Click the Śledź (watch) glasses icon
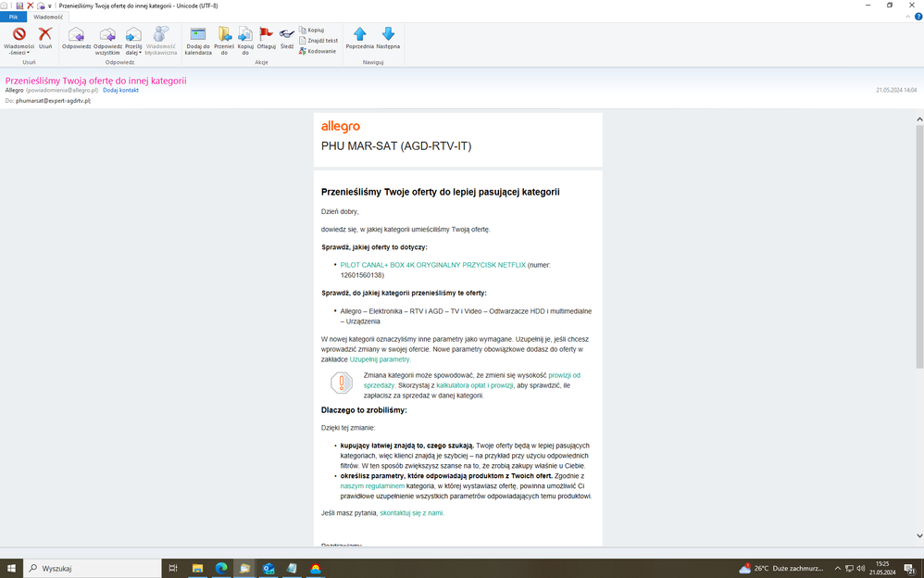 pos(287,35)
